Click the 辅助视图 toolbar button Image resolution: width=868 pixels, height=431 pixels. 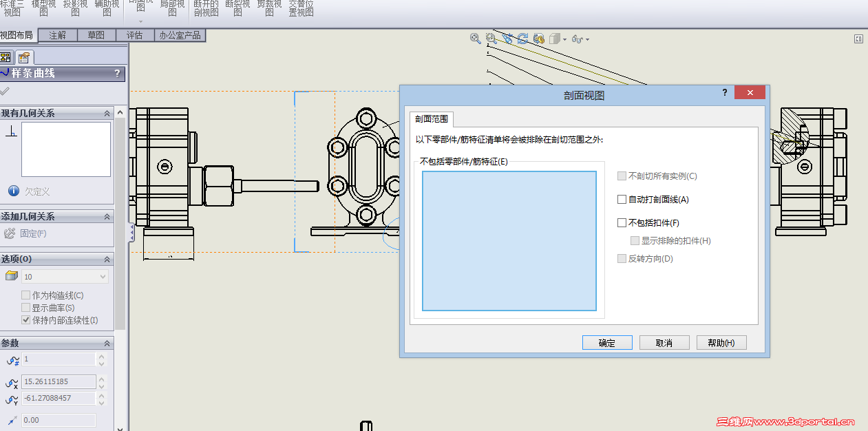point(107,8)
